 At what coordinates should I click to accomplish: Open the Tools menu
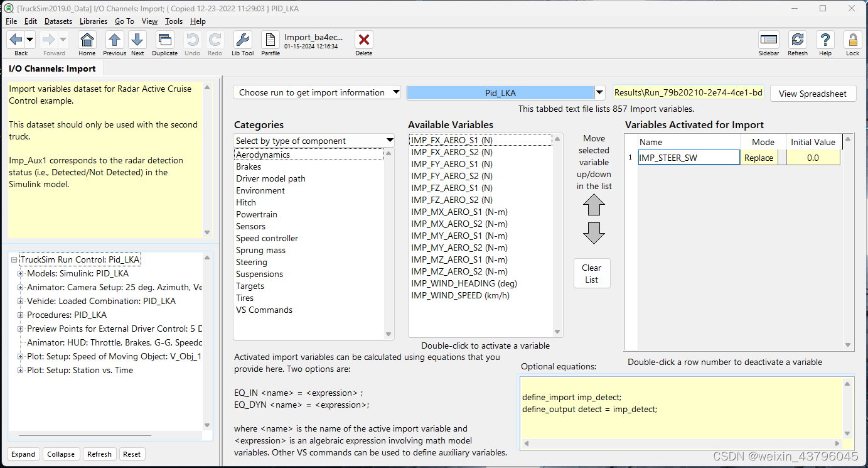coord(174,21)
